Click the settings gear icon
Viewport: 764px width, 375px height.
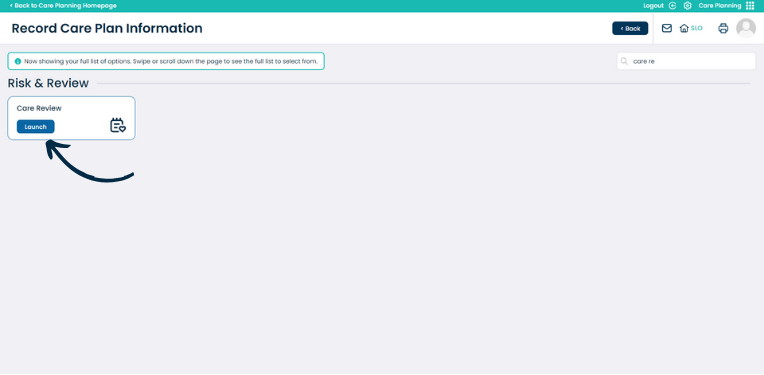coord(688,6)
